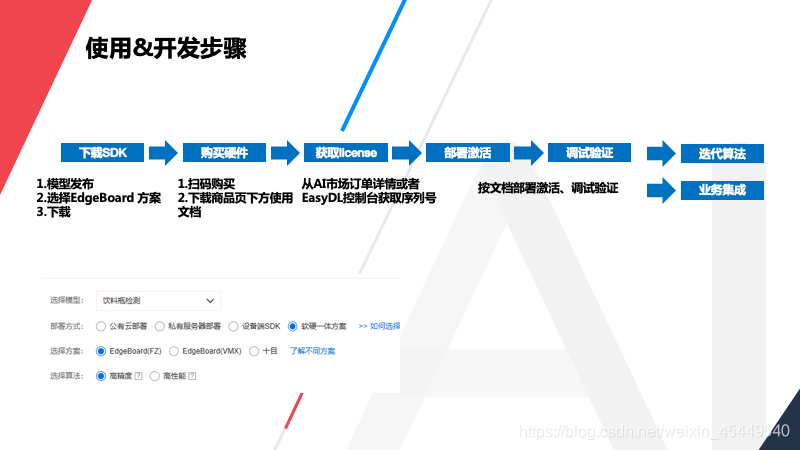Click the text 3.下载
The image size is (800, 450).
pos(53,212)
